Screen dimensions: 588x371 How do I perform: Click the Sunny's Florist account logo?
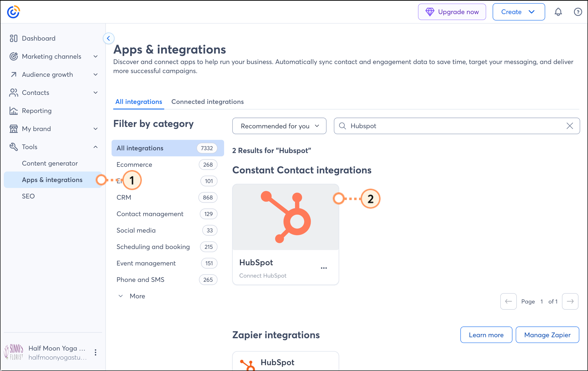14,352
